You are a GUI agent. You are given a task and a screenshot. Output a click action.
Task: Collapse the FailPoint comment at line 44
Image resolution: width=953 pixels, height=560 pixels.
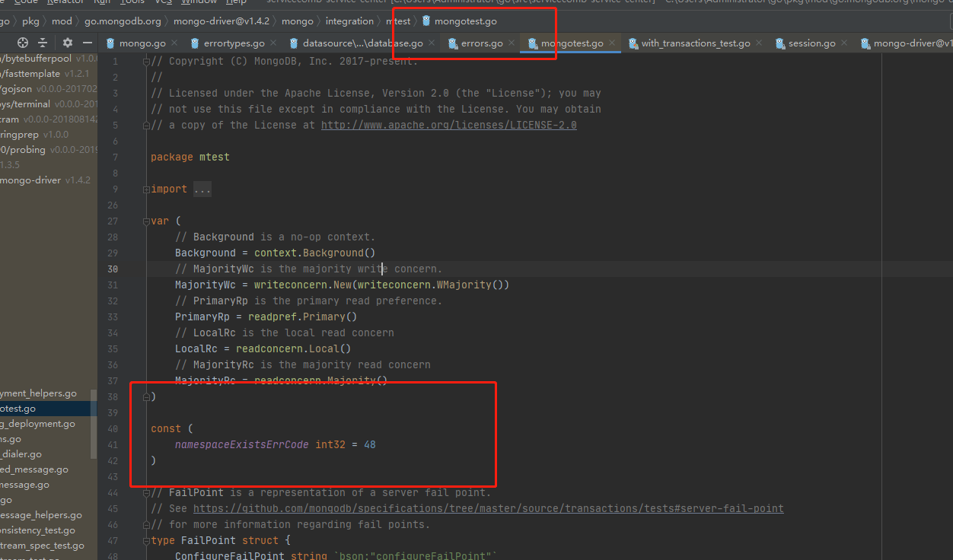click(x=147, y=492)
